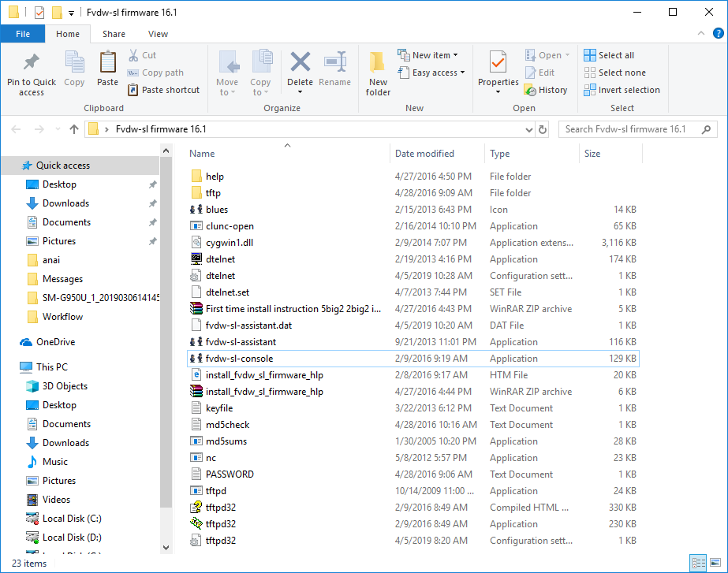Screen dimensions: 728x573
Task: Select This PC in navigation pane
Action: pyautogui.click(x=52, y=367)
